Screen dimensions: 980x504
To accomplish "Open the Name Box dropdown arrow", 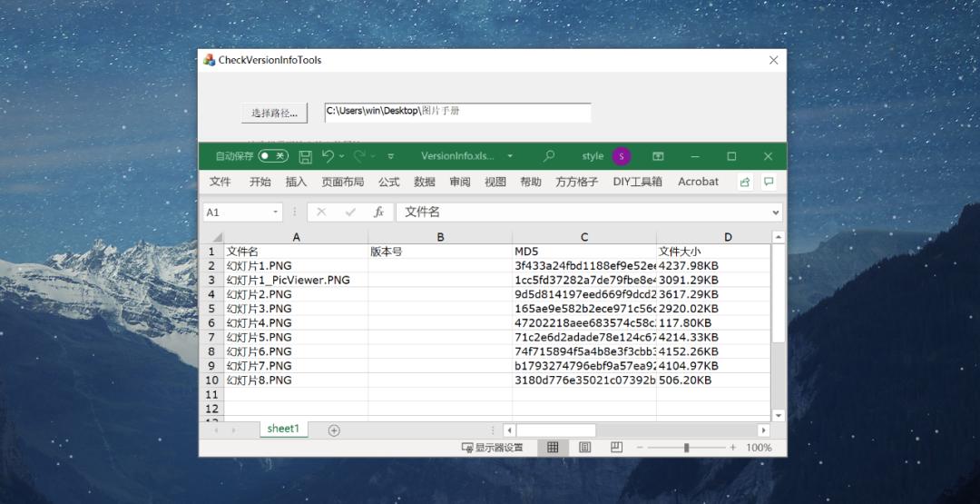I will pos(275,212).
